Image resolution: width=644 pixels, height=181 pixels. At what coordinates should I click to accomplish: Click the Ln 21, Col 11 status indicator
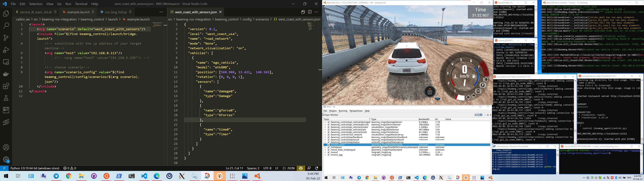[234, 168]
